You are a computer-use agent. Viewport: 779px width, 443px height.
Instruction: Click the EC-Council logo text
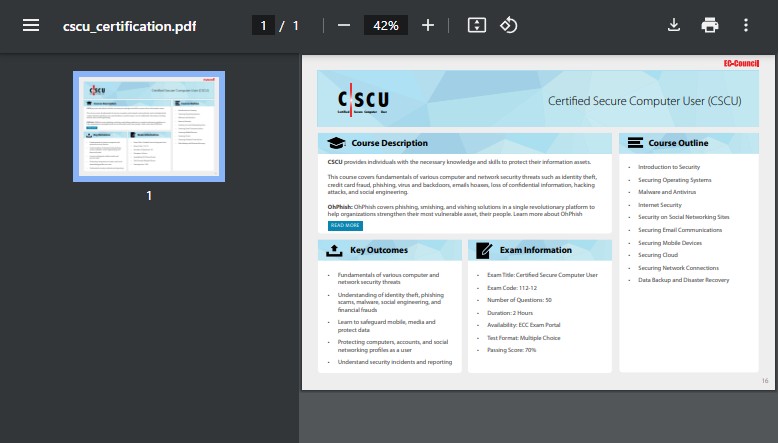pos(741,63)
